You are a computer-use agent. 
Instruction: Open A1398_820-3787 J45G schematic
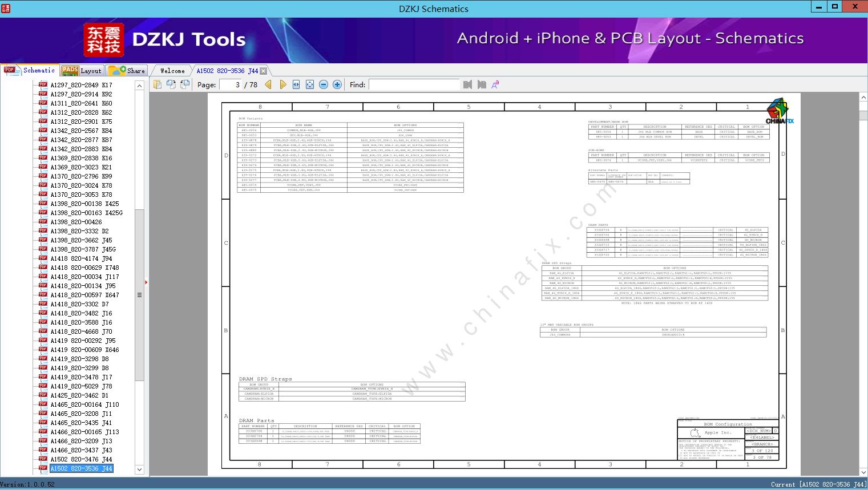[83, 249]
